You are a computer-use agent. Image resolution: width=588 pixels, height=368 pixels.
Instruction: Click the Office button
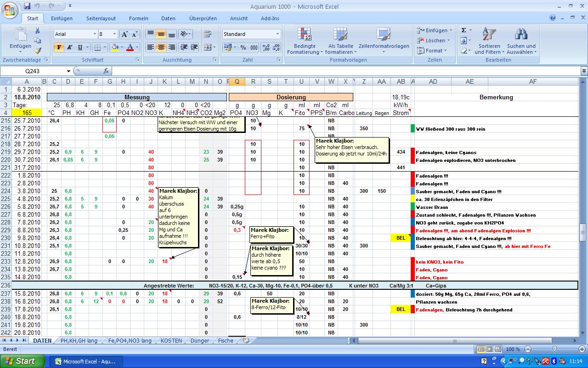pos(10,9)
